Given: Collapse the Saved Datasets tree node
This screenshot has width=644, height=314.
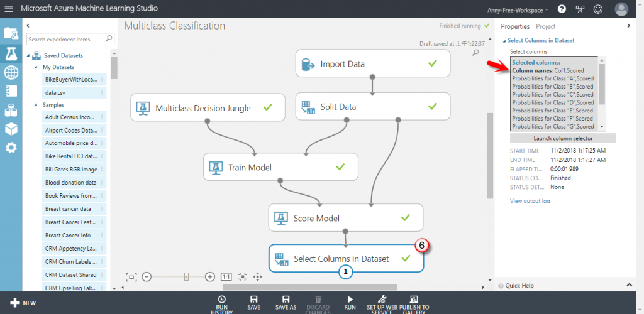Looking at the screenshot, I should pyautogui.click(x=29, y=55).
